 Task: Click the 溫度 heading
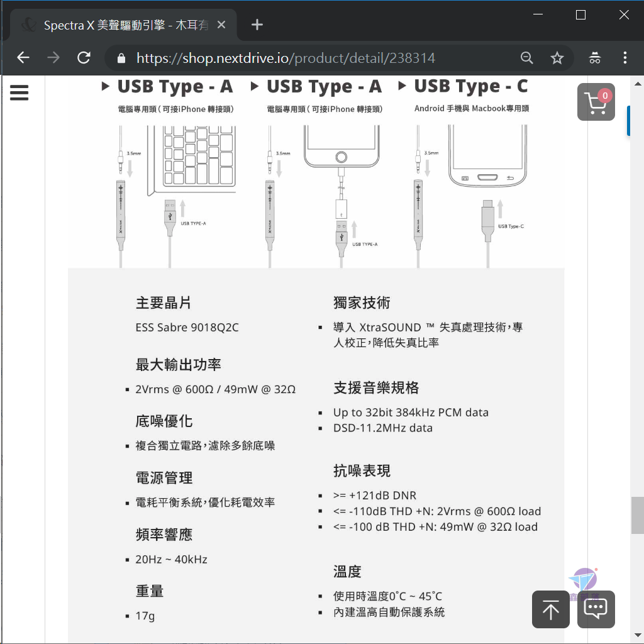pyautogui.click(x=347, y=572)
